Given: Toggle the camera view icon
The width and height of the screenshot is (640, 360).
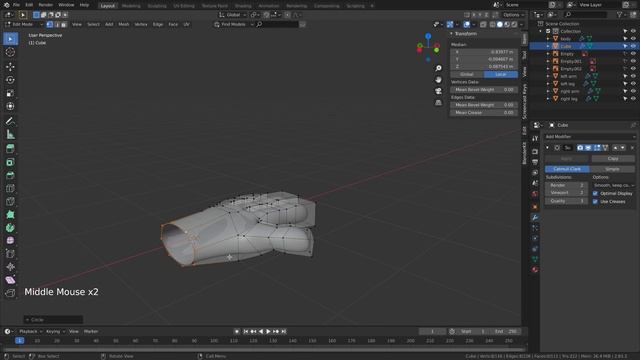Looking at the screenshot, I should point(438,91).
